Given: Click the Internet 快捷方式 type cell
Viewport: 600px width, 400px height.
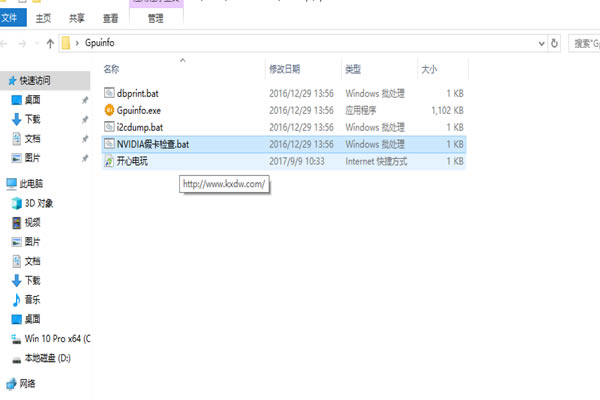Looking at the screenshot, I should (x=376, y=161).
